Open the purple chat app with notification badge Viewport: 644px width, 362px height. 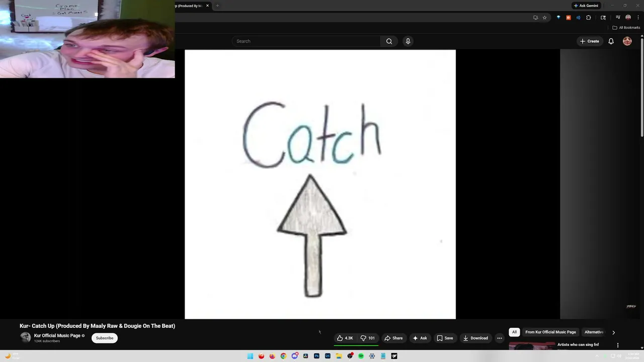coord(295,355)
